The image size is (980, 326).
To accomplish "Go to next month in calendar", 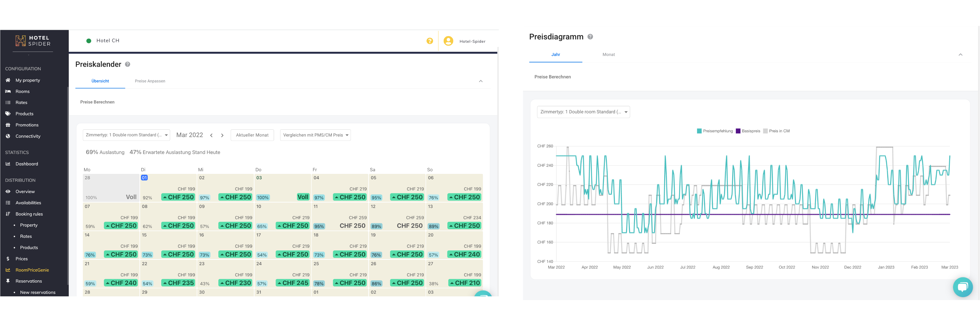I will coord(222,135).
